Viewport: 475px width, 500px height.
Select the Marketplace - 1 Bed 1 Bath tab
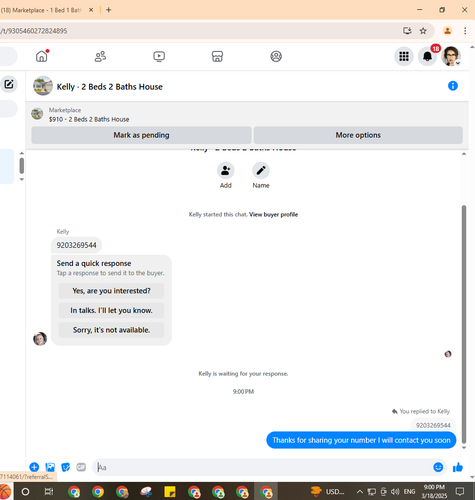(x=42, y=10)
